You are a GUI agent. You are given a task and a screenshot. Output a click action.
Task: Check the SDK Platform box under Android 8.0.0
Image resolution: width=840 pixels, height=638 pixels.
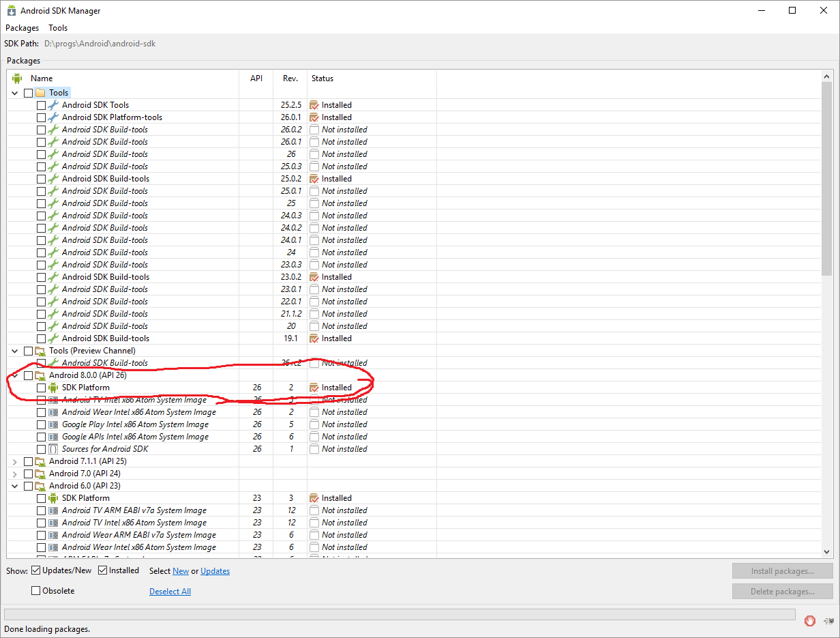click(x=41, y=387)
